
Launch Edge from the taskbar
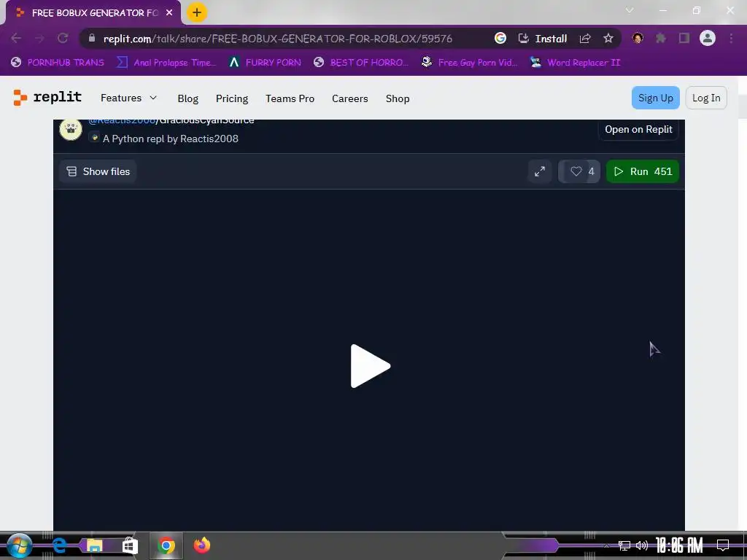59,545
